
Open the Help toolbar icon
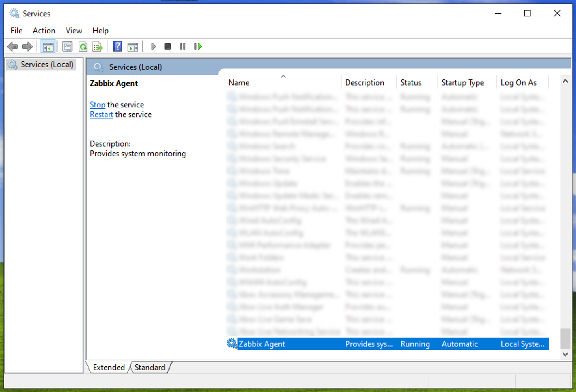click(117, 46)
